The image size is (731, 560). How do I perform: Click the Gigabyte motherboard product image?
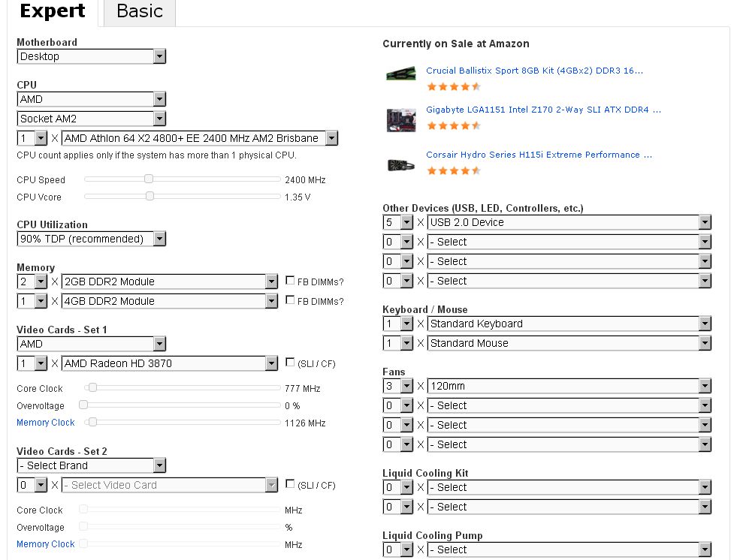pyautogui.click(x=401, y=119)
